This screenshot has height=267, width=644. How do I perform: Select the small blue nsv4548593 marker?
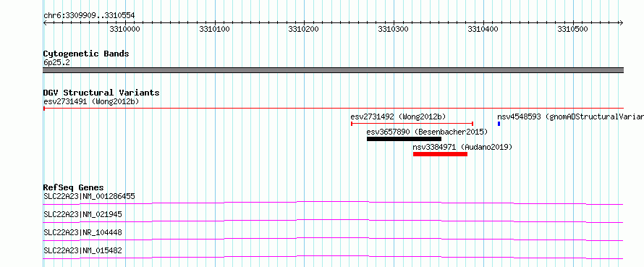[499, 124]
